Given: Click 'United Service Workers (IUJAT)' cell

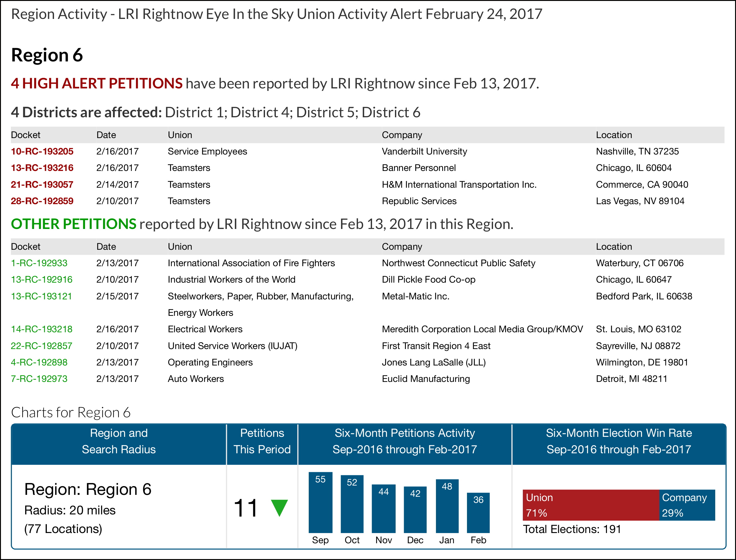Looking at the screenshot, I should click(x=233, y=346).
